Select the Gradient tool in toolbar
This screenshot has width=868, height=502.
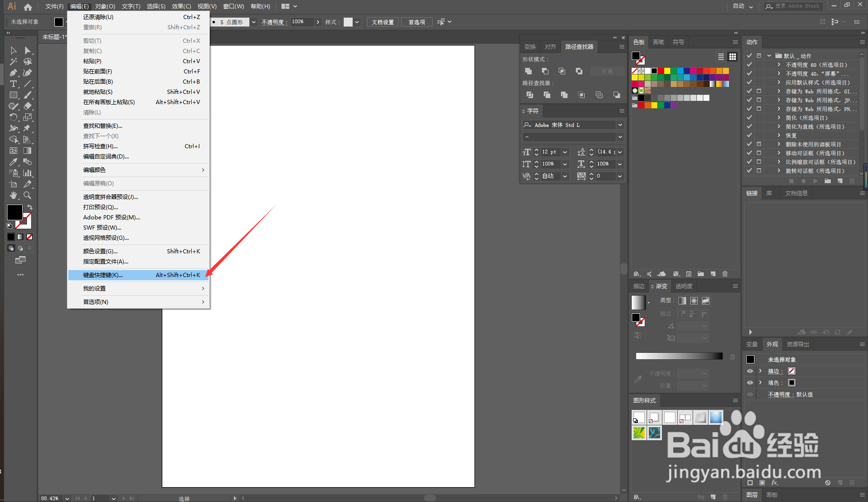tap(27, 151)
